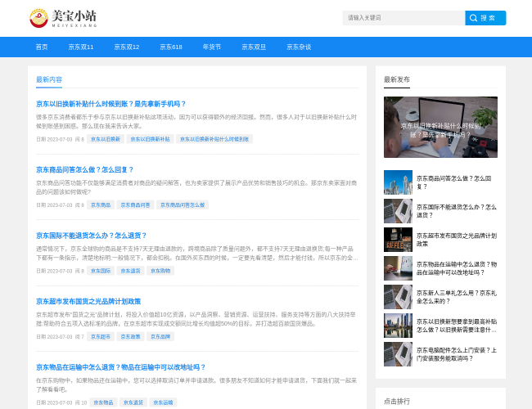Image resolution: width=532 pixels, height=409 pixels.
Task: Open the 京东双旦 navigation item
Action: coord(254,47)
